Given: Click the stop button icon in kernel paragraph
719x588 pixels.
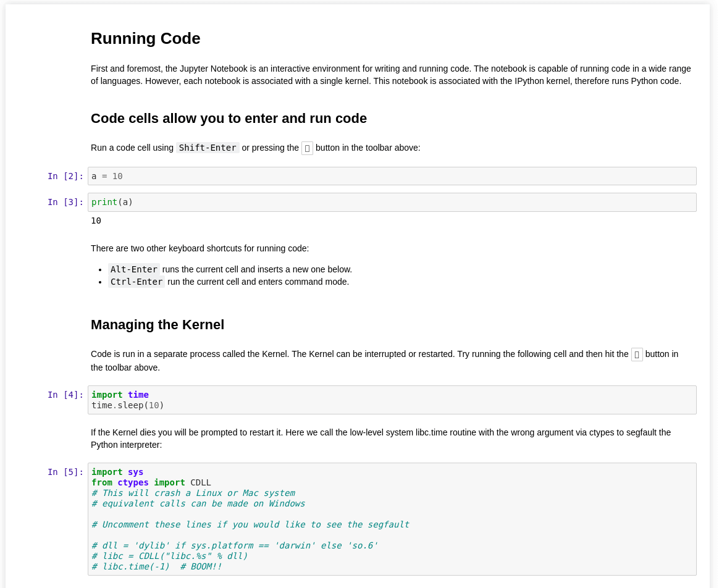Looking at the screenshot, I should (637, 355).
